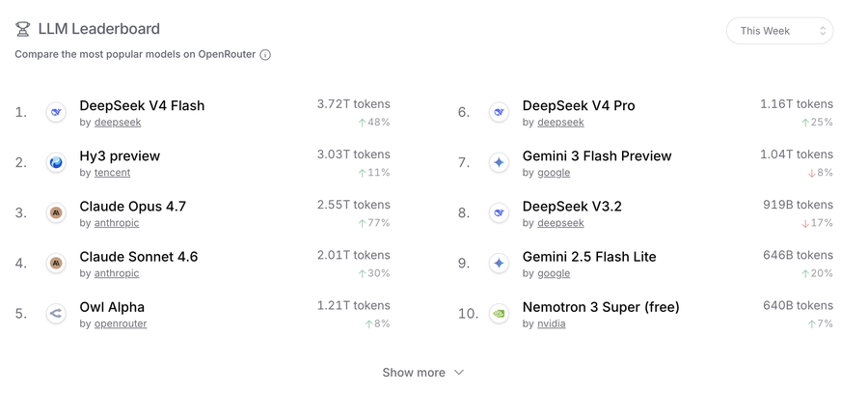
Task: Click the trophy icon beside LLM Leaderboard
Action: tap(22, 29)
